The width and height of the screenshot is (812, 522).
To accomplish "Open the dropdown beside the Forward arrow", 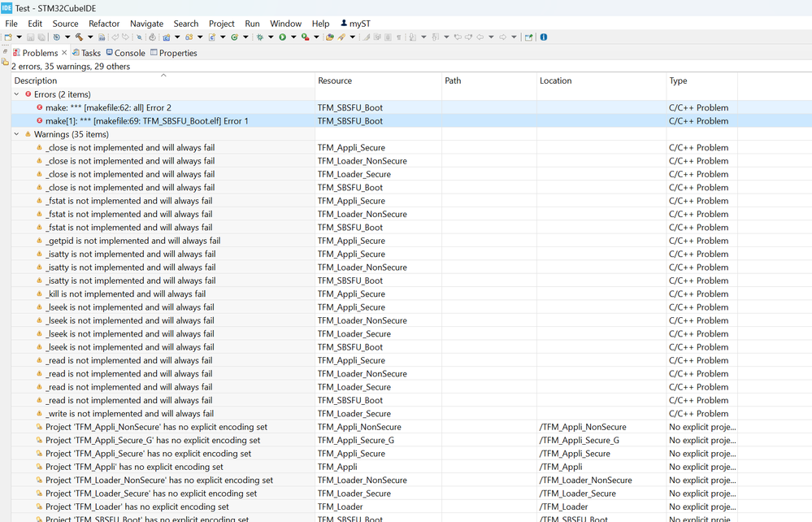I will pos(514,37).
